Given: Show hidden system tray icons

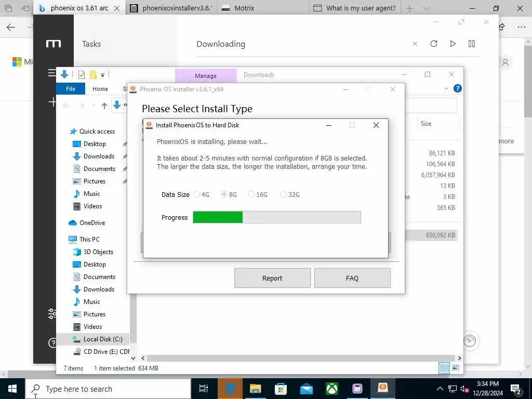Looking at the screenshot, I should point(440,389).
